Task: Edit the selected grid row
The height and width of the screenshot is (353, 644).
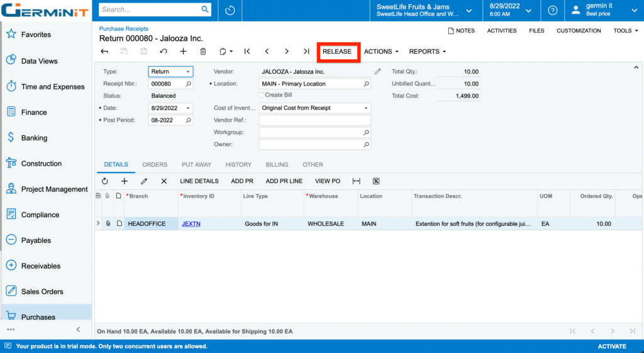Action: [144, 181]
